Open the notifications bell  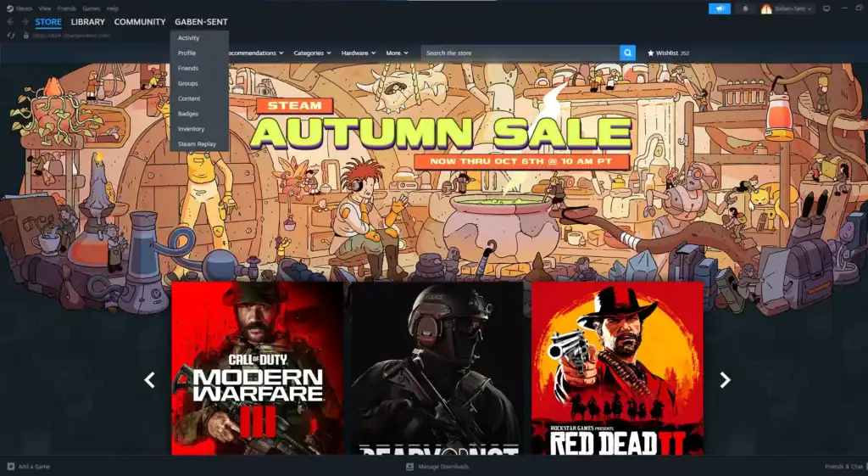(745, 8)
